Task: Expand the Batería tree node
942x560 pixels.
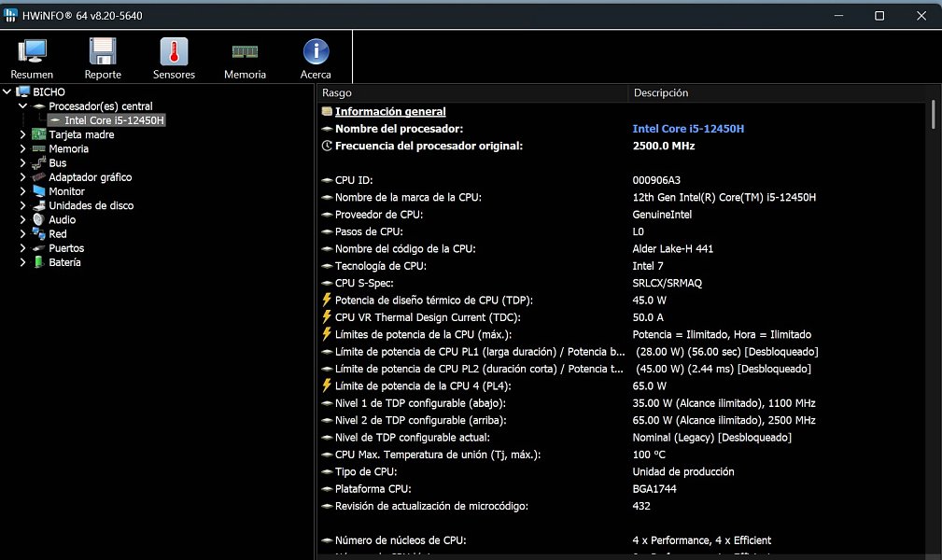Action: (x=22, y=262)
